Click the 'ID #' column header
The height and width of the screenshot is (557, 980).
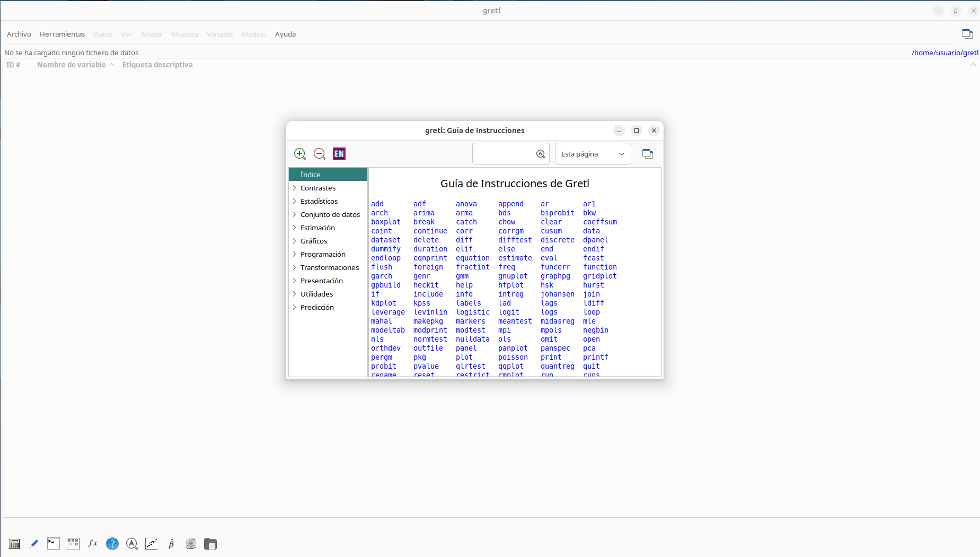13,65
